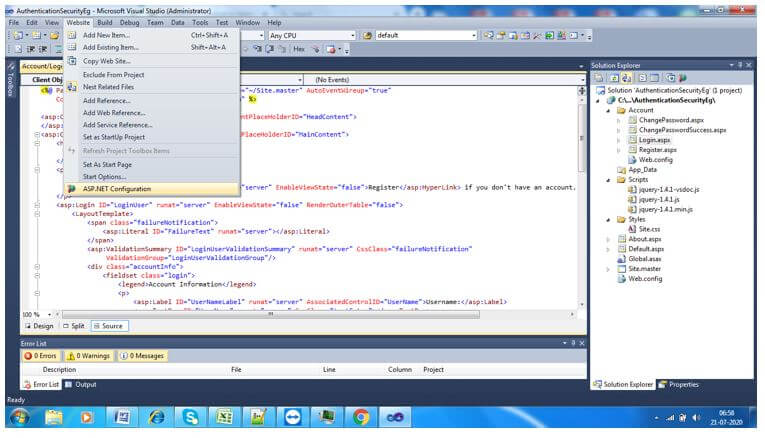765x438 pixels.
Task: Switch to Design view
Action: coord(40,326)
